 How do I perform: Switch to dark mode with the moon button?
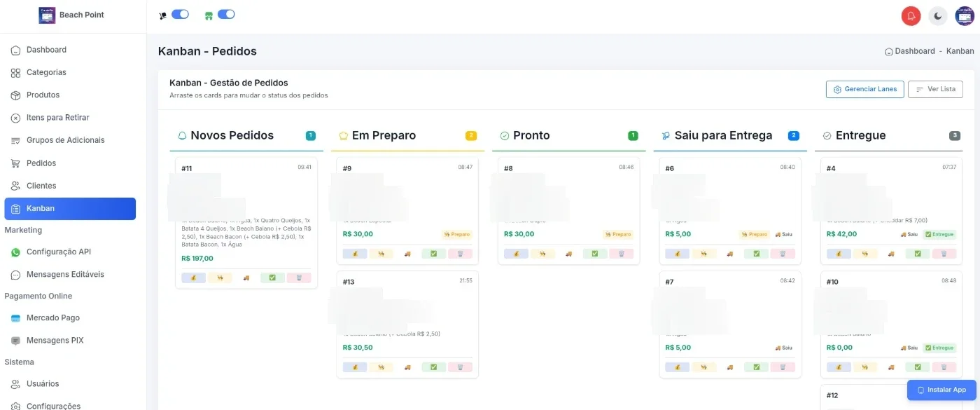[938, 16]
